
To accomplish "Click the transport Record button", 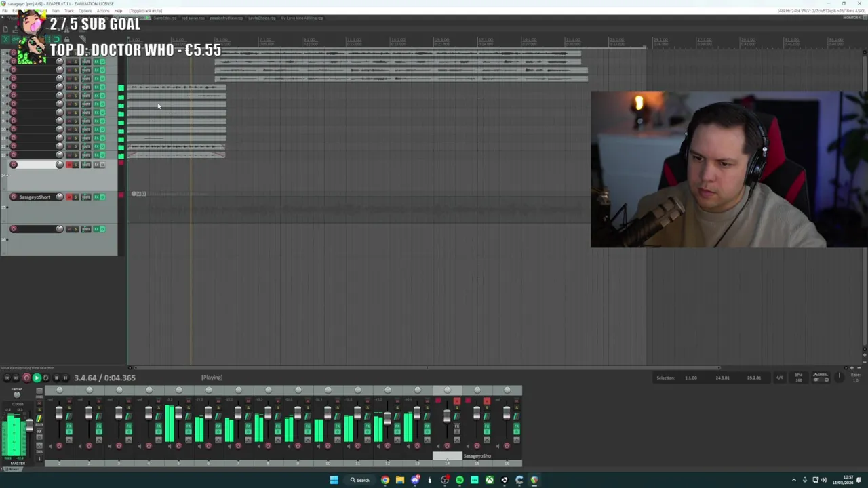I will pos(26,378).
